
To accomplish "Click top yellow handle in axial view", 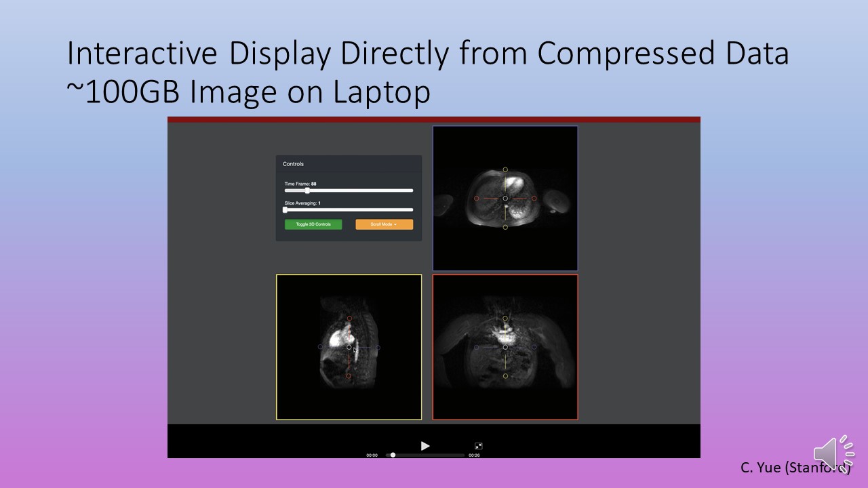I will point(505,169).
